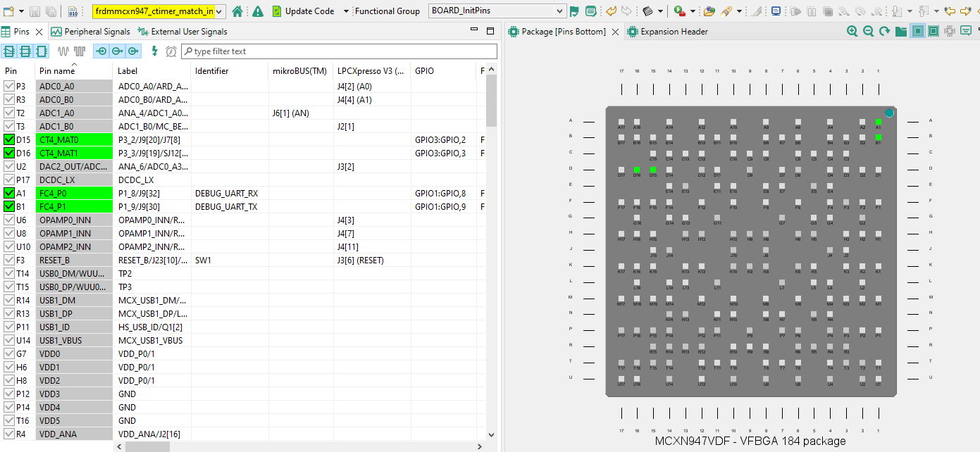Viewport: 980px width, 452px height.
Task: Enable the checkbox for pin P3 ADC0_A0
Action: click(9, 87)
